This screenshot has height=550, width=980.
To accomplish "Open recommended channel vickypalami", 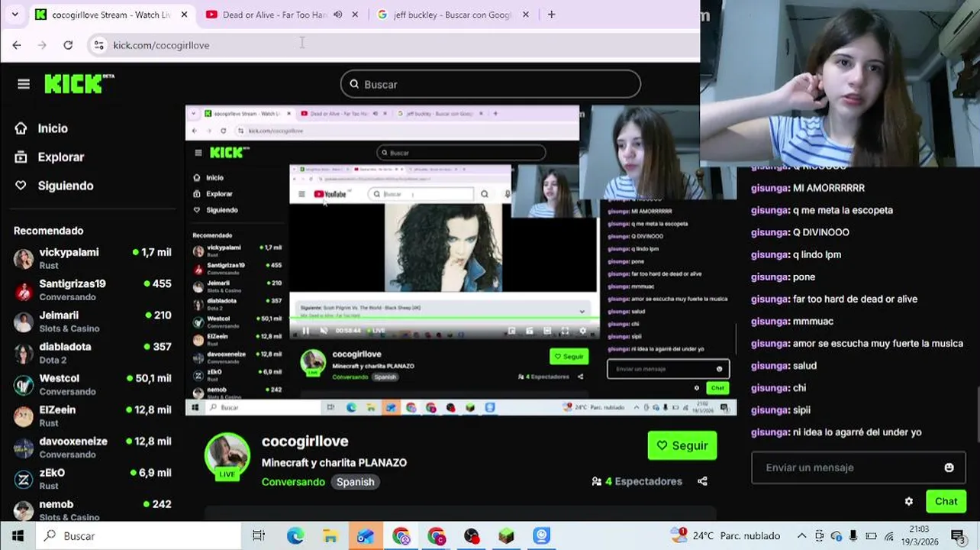I will coord(92,258).
